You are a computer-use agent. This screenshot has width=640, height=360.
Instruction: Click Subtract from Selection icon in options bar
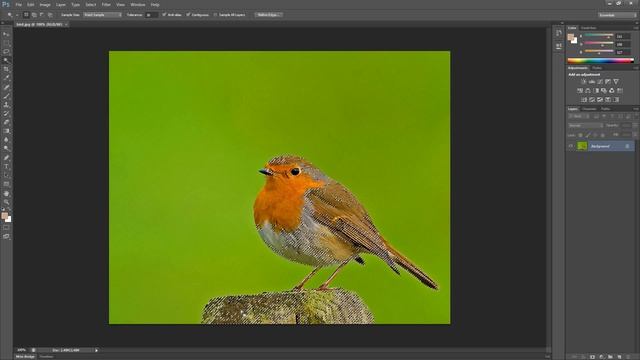42,15
